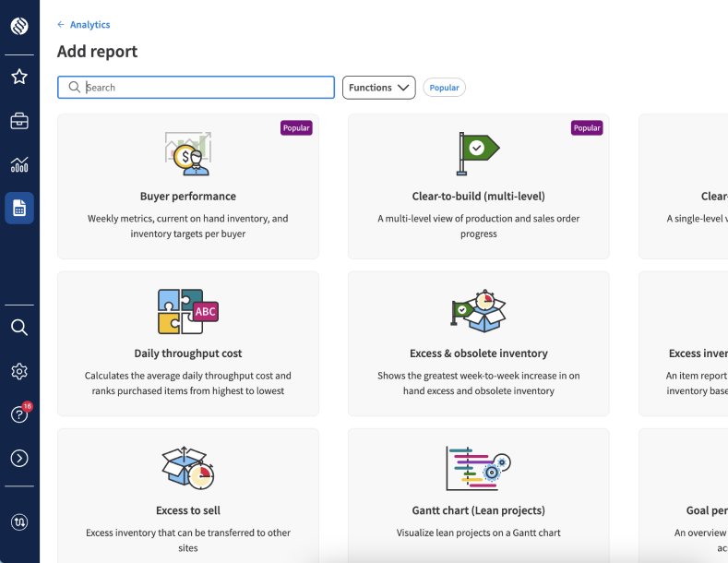Select the Clear-to-build (multi-level) report card
The height and width of the screenshot is (563, 728).
pos(478,187)
